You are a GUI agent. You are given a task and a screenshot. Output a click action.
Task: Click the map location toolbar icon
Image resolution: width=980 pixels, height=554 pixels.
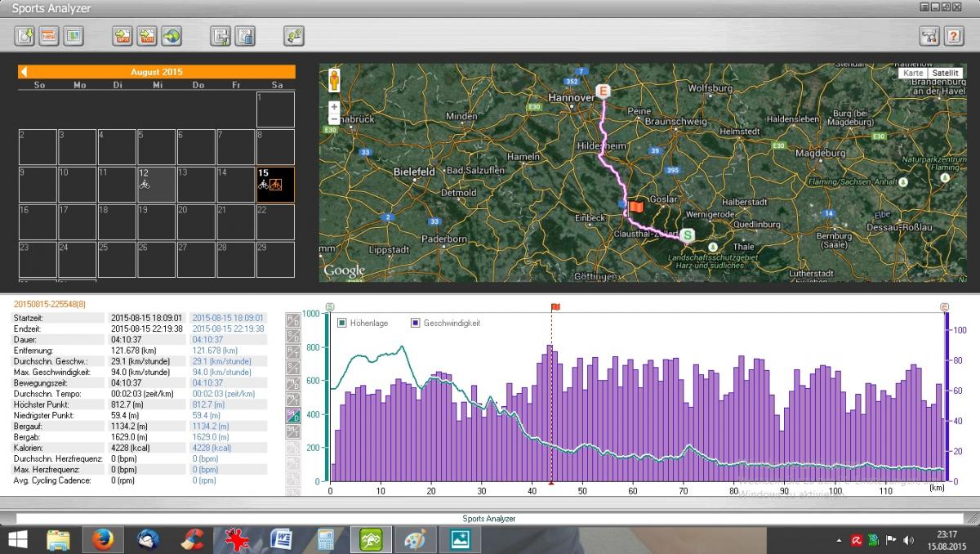pos(294,36)
